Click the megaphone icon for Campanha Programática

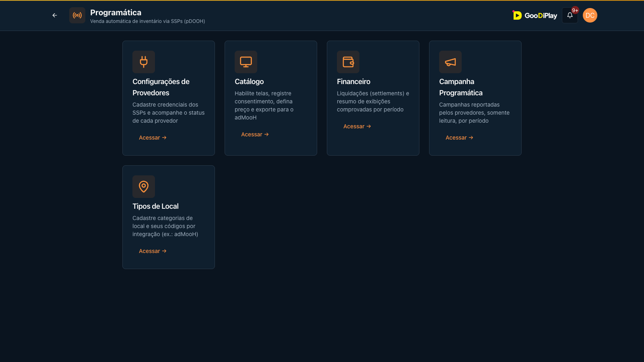[x=450, y=62]
